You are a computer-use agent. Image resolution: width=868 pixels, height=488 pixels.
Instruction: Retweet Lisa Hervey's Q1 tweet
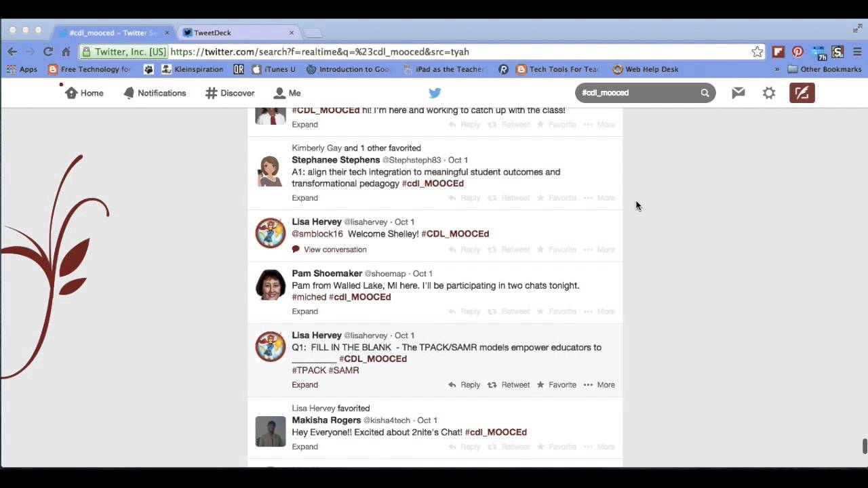point(509,384)
